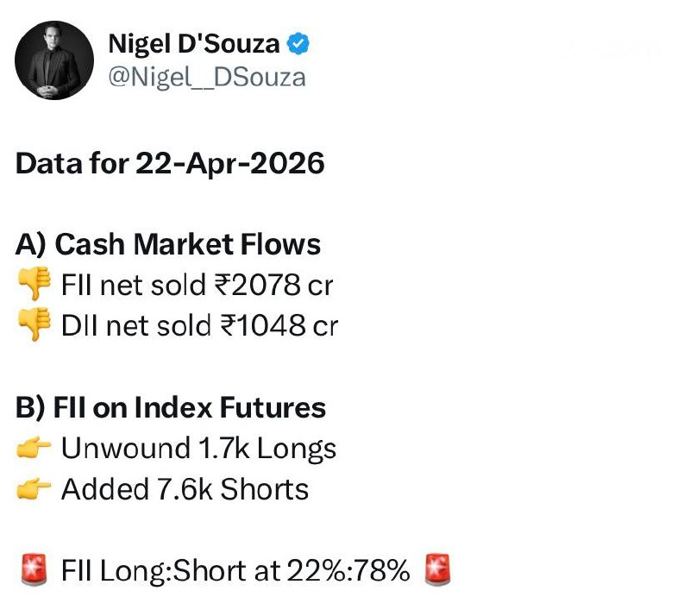Select the B) FII on Index Futures heading
This screenshot has height=616, width=690.
(x=171, y=407)
